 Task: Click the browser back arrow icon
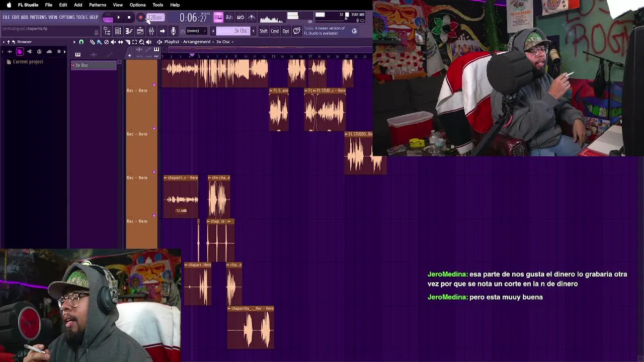14,42
